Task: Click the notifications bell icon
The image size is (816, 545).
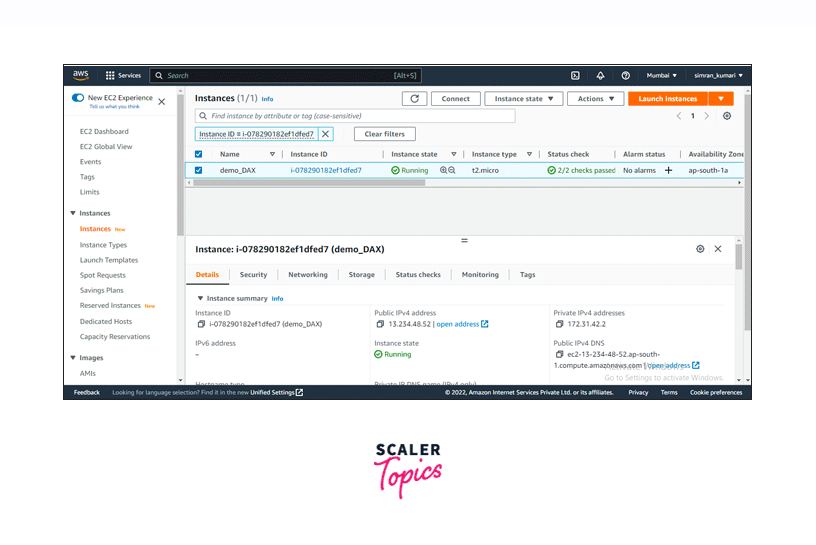Action: coord(600,75)
